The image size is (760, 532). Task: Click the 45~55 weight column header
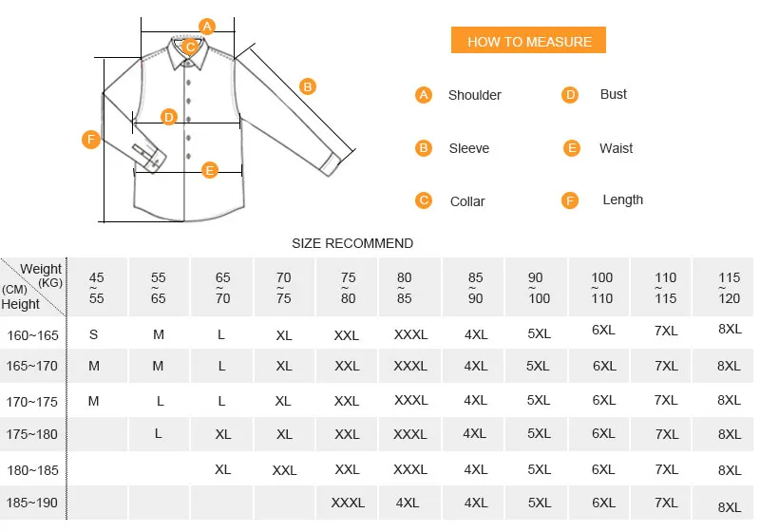(x=97, y=287)
